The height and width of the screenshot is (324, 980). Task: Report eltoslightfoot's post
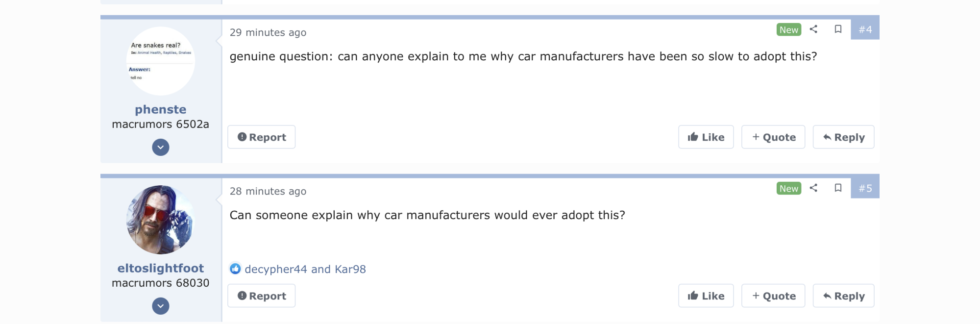pos(262,296)
